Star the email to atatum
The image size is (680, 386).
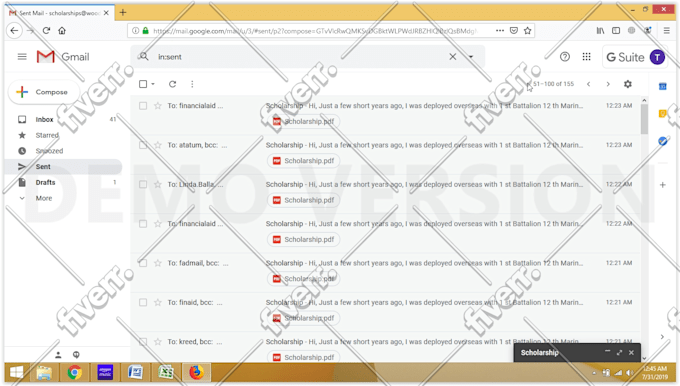pos(158,145)
